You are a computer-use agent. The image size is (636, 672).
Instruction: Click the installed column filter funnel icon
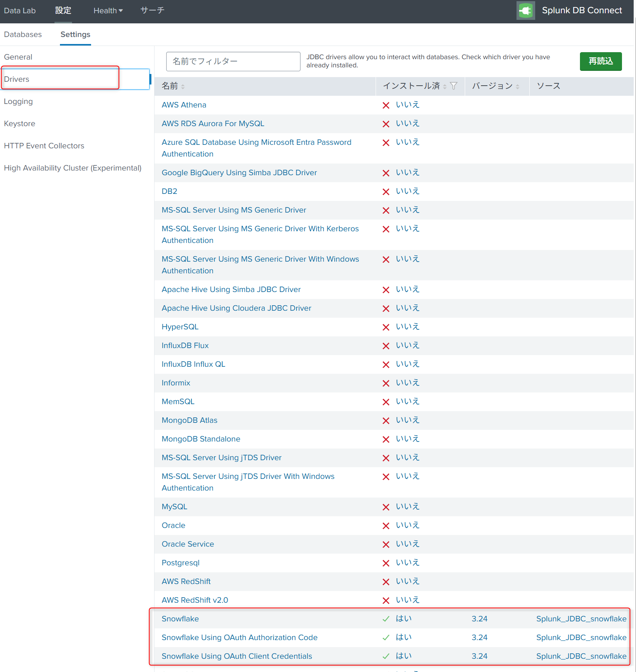453,86
